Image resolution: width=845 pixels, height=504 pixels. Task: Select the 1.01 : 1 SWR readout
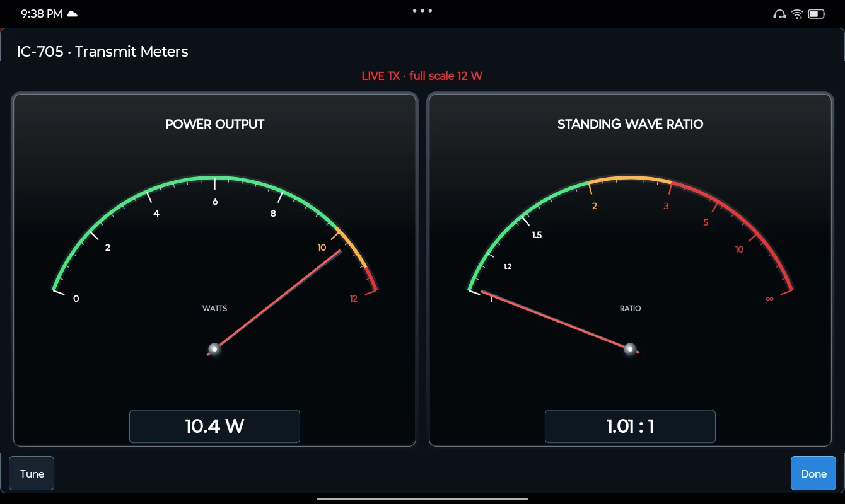point(630,427)
